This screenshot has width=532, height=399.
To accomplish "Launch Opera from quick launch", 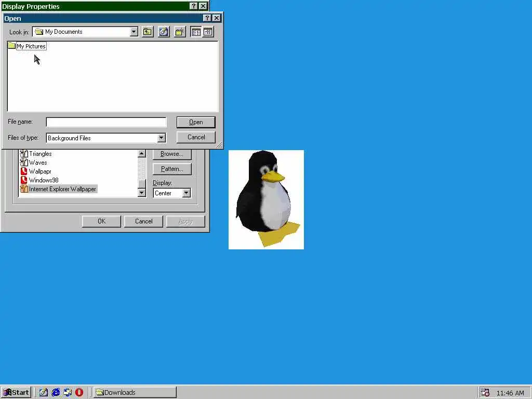I will [x=79, y=393].
